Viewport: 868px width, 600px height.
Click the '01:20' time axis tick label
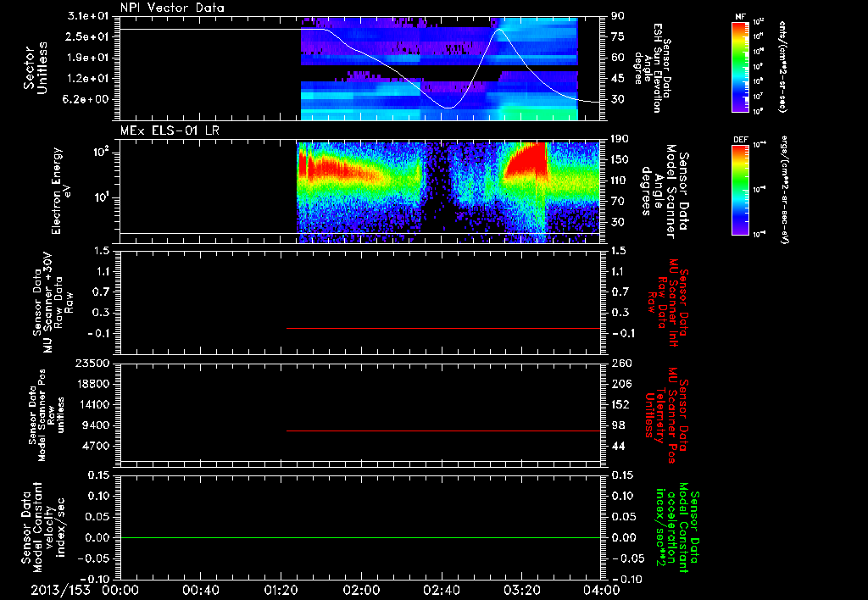pos(281,590)
